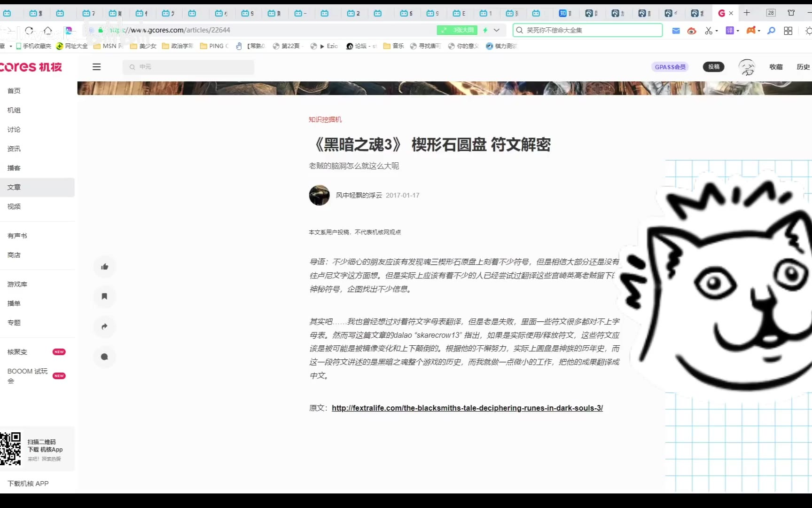This screenshot has width=812, height=508.
Task: Open the orange game controller extension
Action: pyautogui.click(x=751, y=31)
